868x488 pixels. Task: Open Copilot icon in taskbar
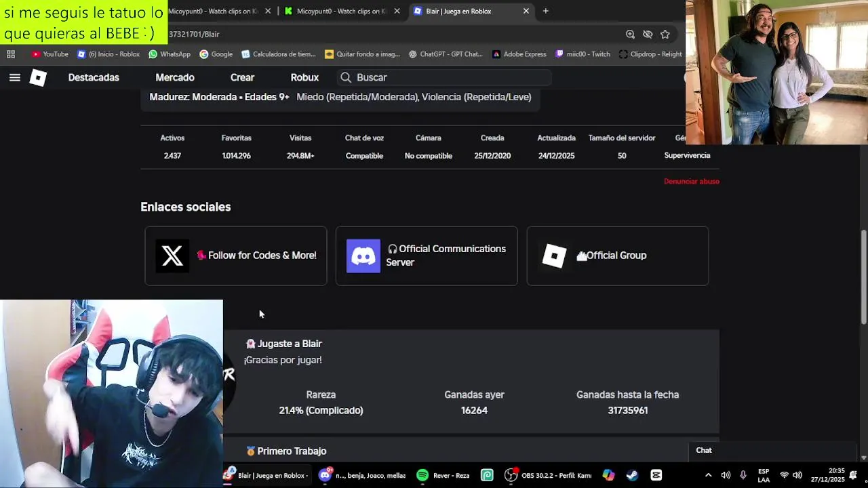(608, 475)
